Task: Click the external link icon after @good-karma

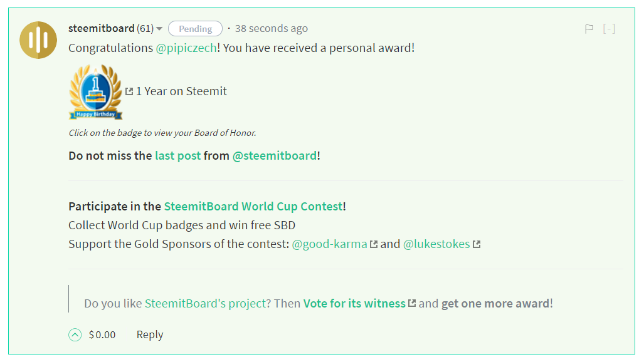Action: click(x=374, y=244)
